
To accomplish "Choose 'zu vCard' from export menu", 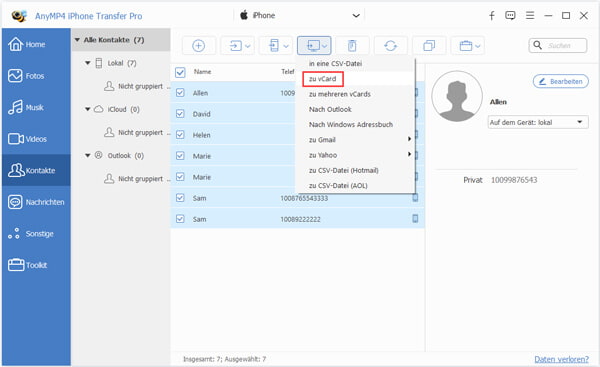I will click(323, 79).
